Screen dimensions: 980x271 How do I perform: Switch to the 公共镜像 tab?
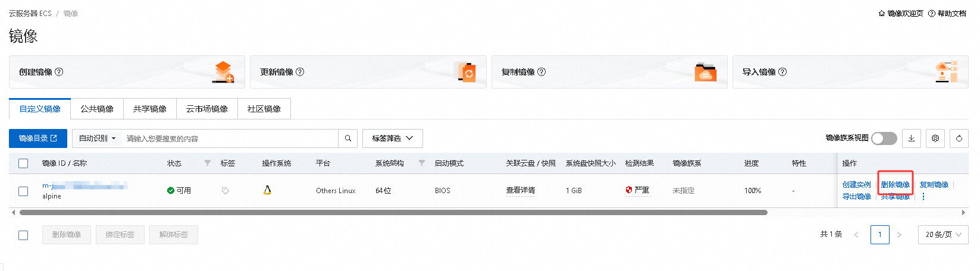97,109
